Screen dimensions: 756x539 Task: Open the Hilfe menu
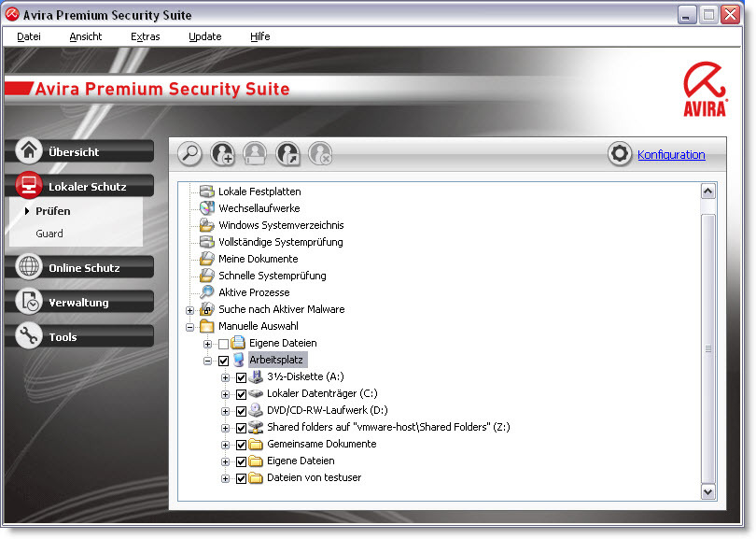coord(259,36)
